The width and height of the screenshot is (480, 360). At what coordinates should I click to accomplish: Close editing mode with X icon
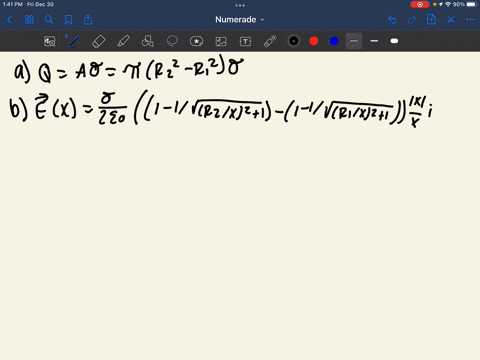(x=451, y=20)
